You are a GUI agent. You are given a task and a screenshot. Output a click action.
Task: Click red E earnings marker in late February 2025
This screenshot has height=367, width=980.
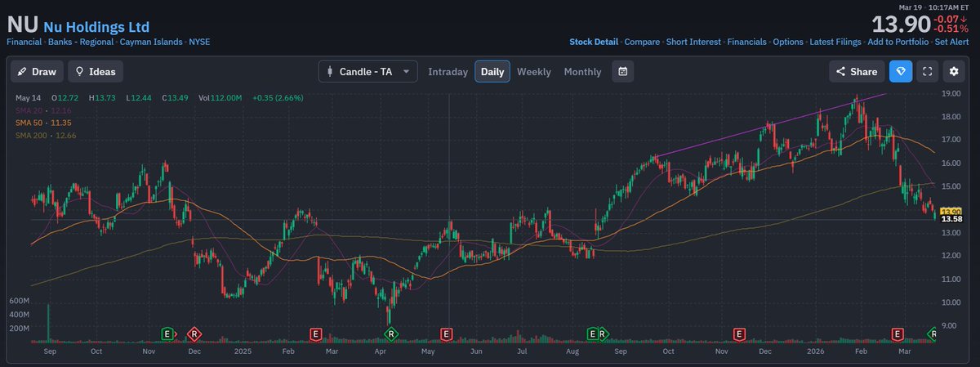[315, 333]
